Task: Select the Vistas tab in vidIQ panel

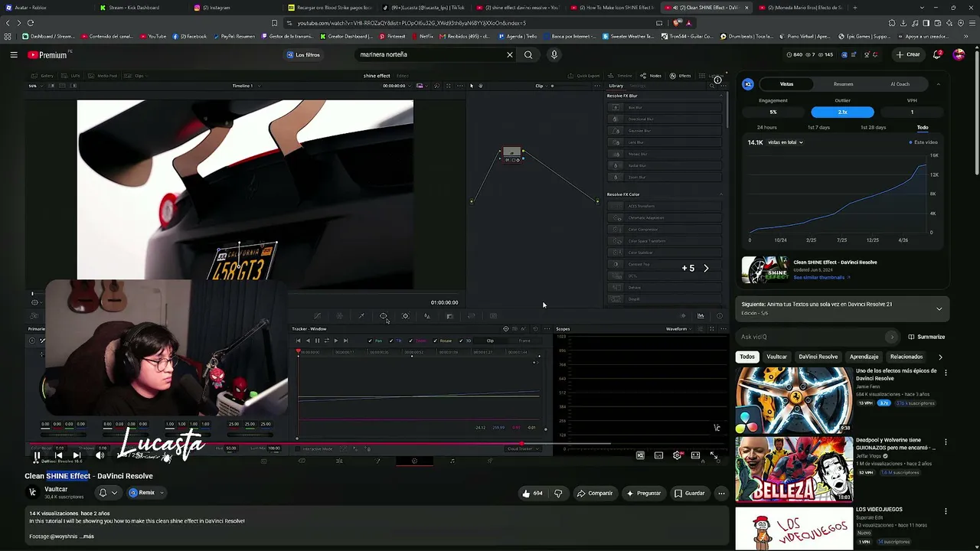Action: [786, 84]
